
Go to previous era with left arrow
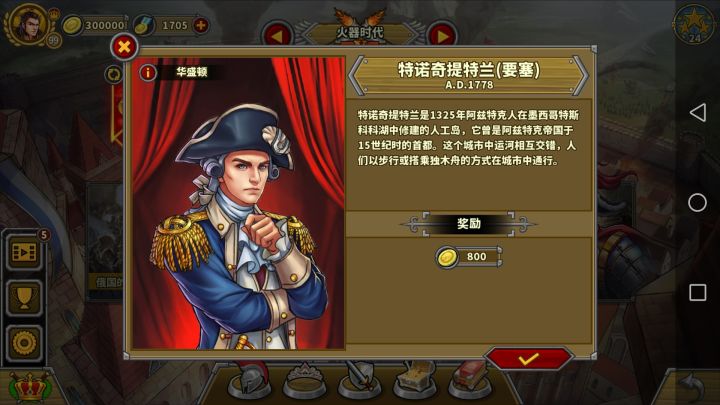pyautogui.click(x=277, y=36)
